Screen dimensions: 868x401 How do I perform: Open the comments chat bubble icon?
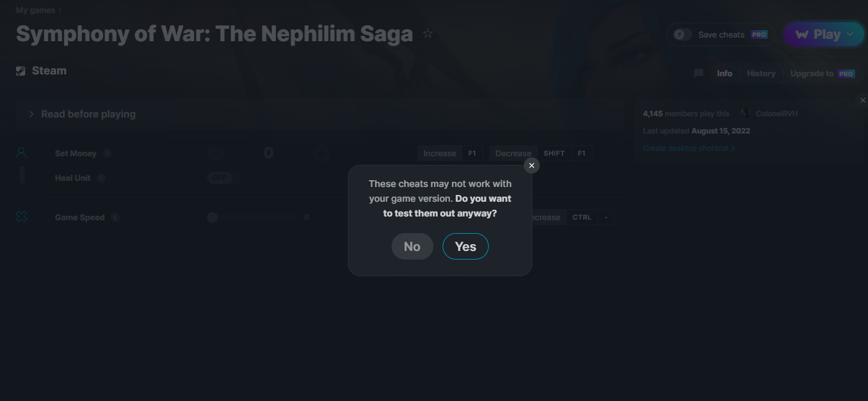(698, 73)
